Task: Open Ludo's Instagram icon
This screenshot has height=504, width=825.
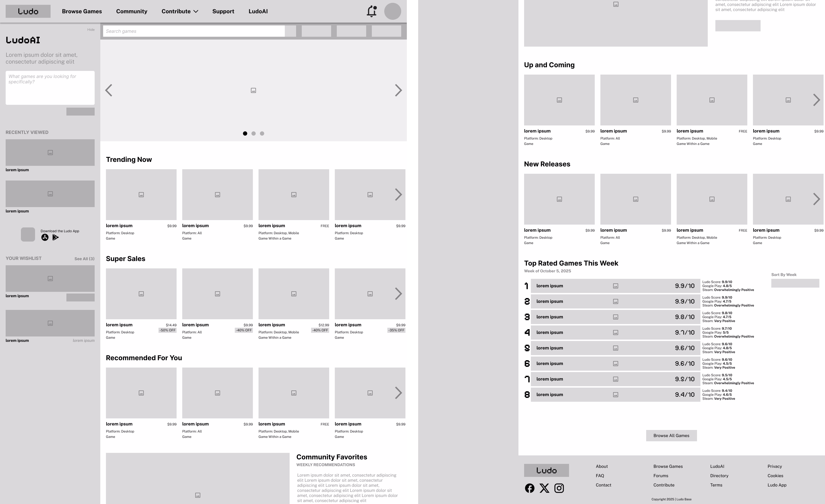Action: coord(559,488)
